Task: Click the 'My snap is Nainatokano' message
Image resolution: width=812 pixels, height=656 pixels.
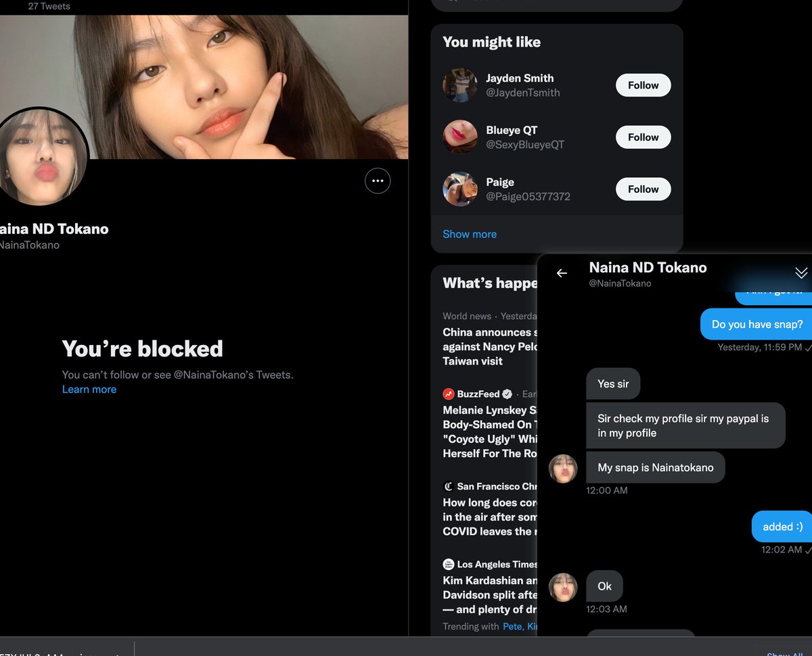Action: 655,467
